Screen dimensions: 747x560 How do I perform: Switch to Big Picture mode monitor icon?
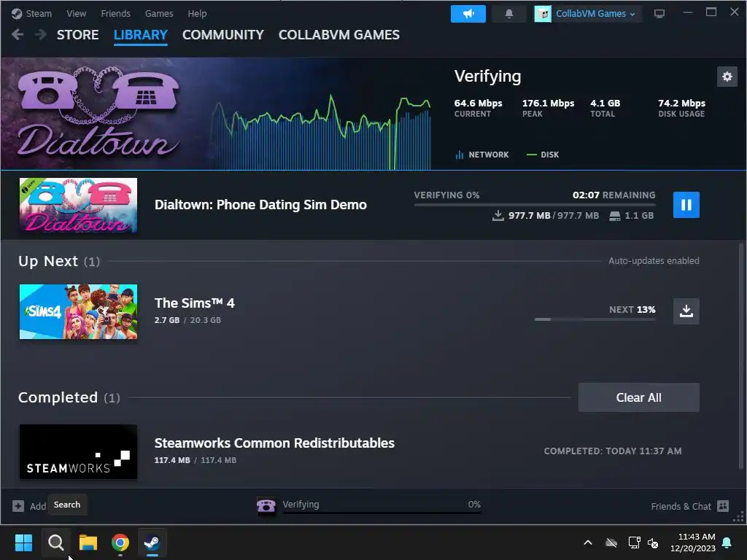tap(659, 14)
